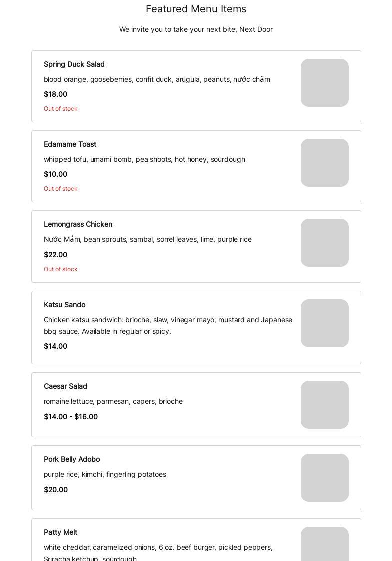Viewport: 392px width, 561px height.
Task: Open the Katsu Sando menu item title
Action: 64,305
